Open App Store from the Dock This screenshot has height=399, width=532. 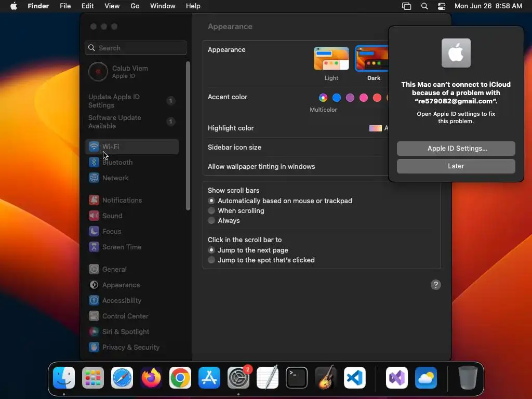(x=209, y=378)
